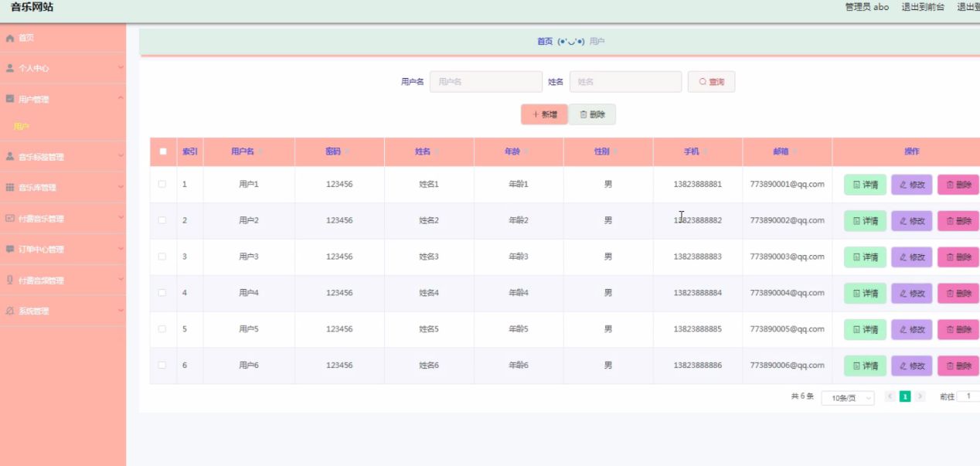Expand the 付费音频管理 menu chevron
The image size is (980, 466).
point(121,280)
